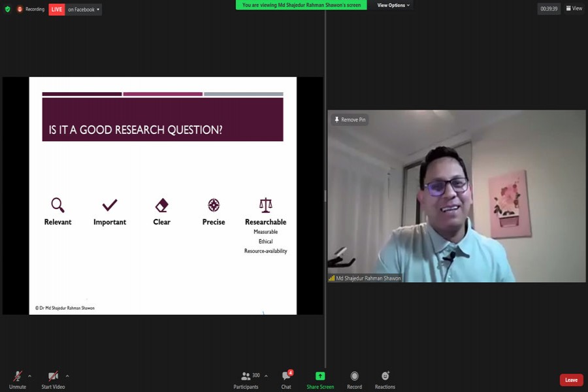This screenshot has height=392, width=588.
Task: Open the on Facebook streaming menu
Action: (x=79, y=9)
